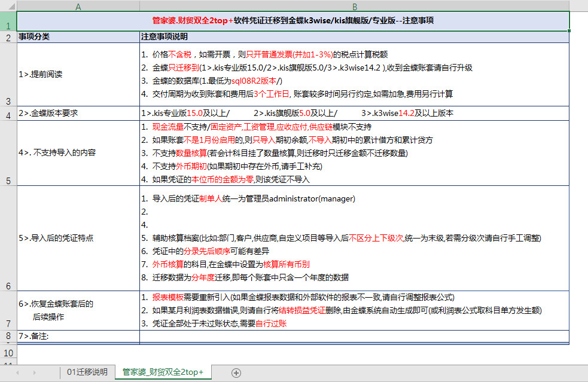Switch to the 01迁移说明 sheet tab
Image resolution: width=588 pixels, height=382 pixels.
tap(87, 372)
